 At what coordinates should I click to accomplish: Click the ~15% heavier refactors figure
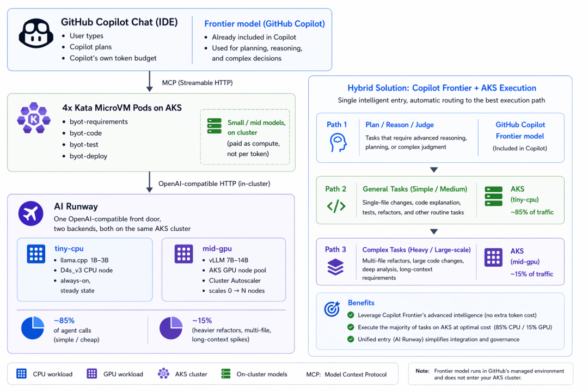click(202, 321)
